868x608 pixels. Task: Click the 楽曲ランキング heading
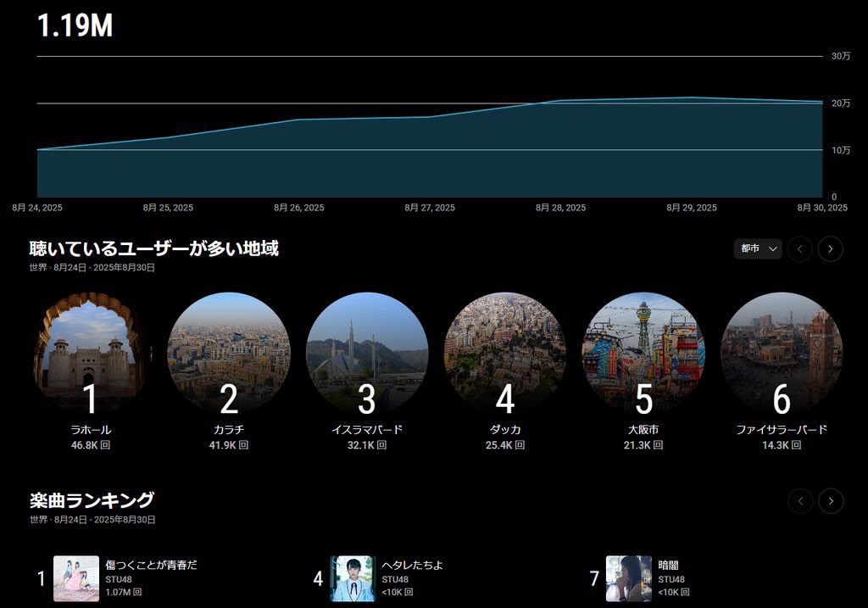click(92, 500)
